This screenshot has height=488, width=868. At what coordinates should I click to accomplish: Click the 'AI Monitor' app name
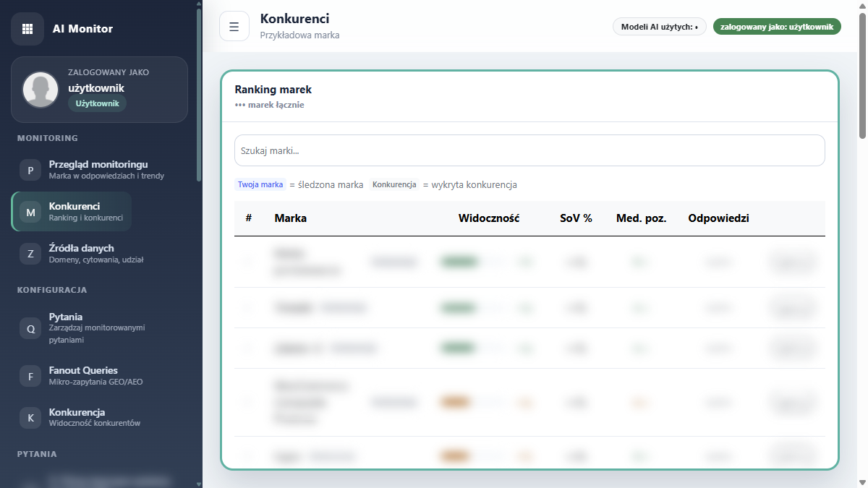(82, 29)
